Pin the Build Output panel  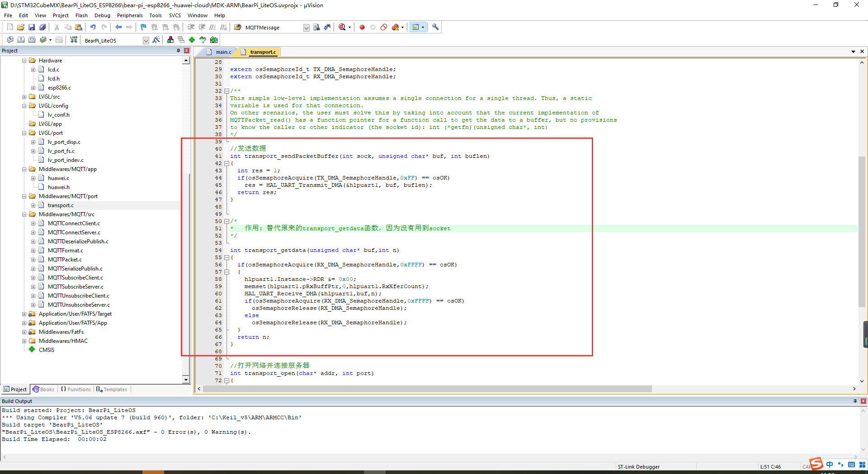click(x=855, y=401)
